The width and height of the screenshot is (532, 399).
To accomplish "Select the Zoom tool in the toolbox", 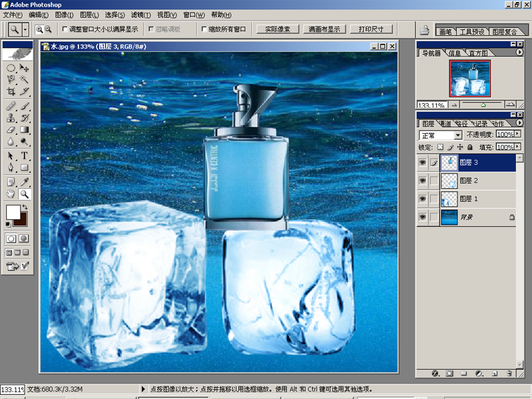I will (24, 194).
